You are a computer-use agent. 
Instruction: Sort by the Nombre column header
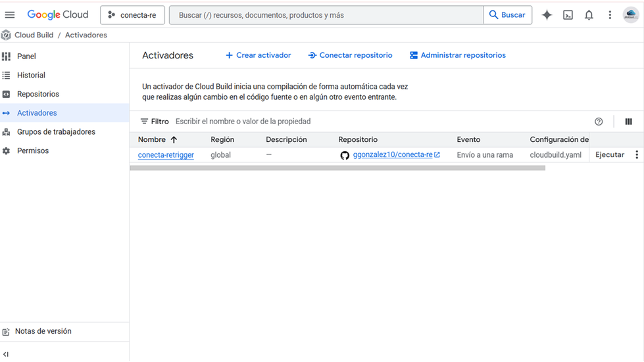(x=151, y=139)
